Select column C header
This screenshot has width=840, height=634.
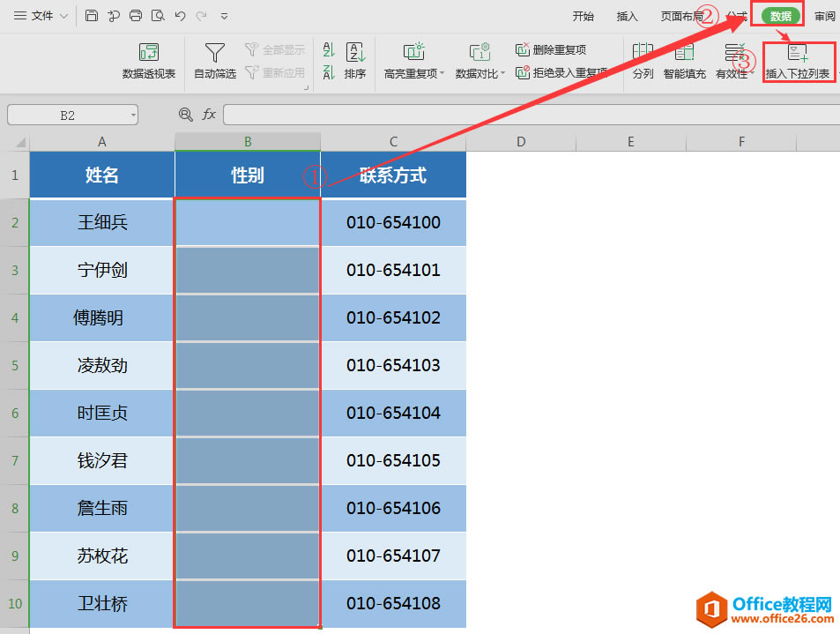pyautogui.click(x=393, y=142)
